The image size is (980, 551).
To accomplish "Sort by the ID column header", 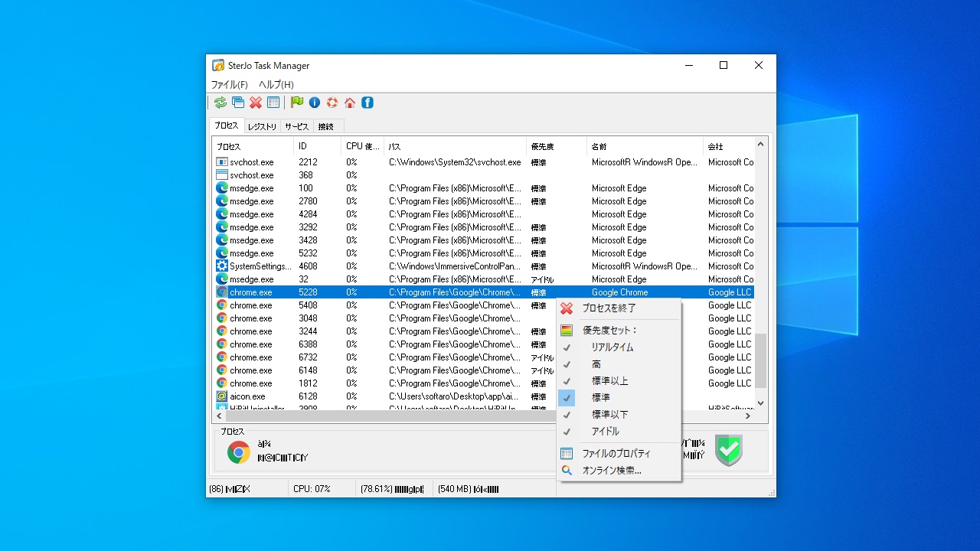I will point(318,146).
